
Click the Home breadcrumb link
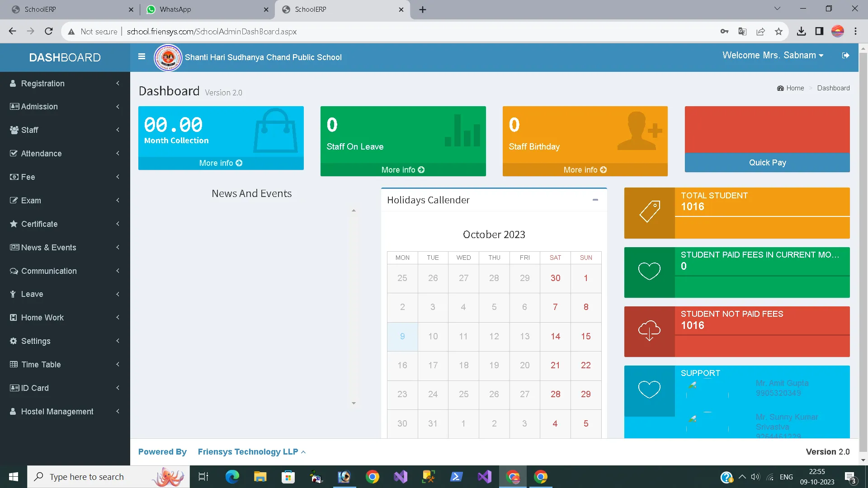(x=790, y=88)
